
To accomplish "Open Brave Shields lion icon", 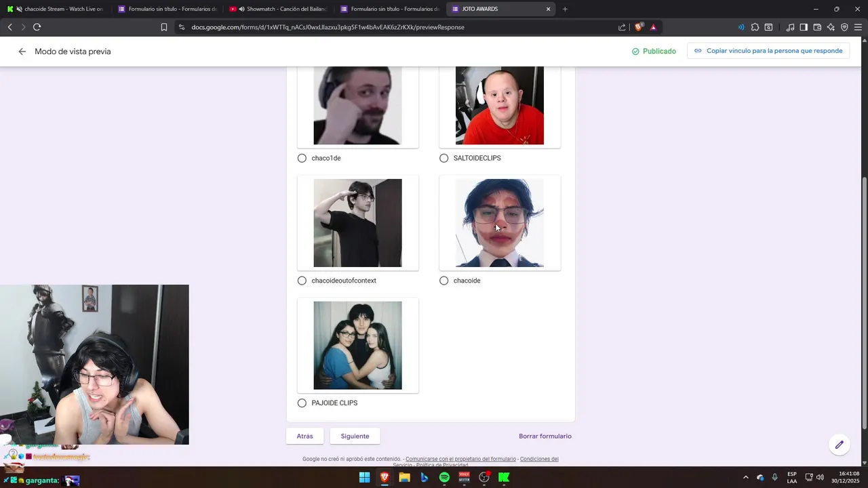I will [639, 27].
